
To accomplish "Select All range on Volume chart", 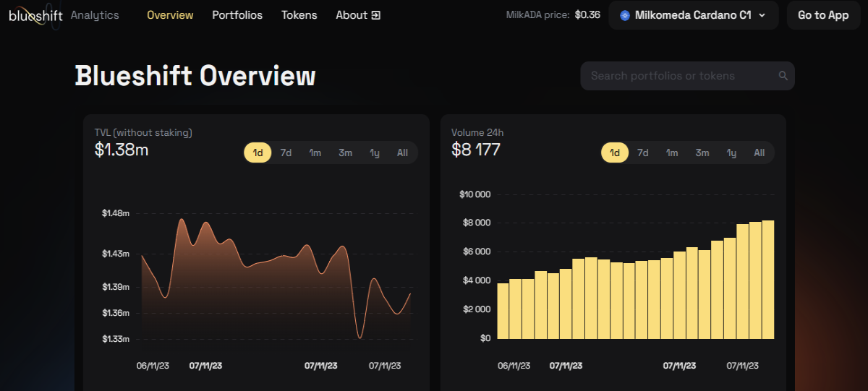I will (x=759, y=152).
